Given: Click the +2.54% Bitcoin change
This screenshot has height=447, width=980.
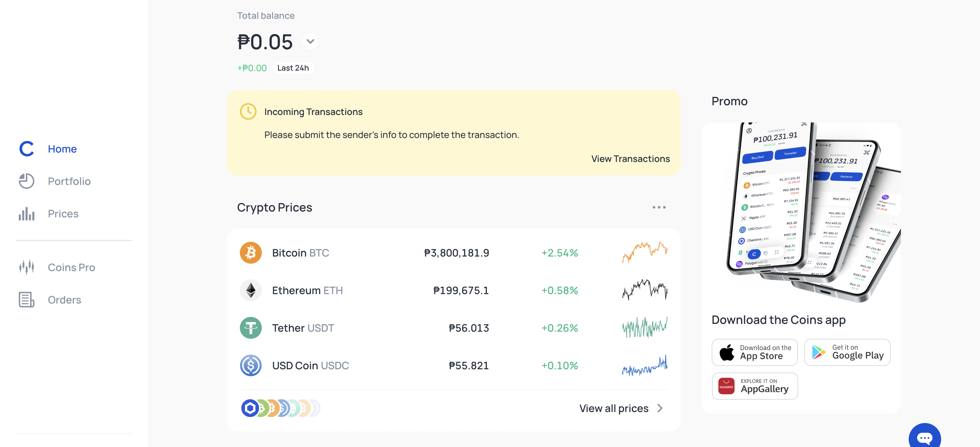Looking at the screenshot, I should [560, 253].
